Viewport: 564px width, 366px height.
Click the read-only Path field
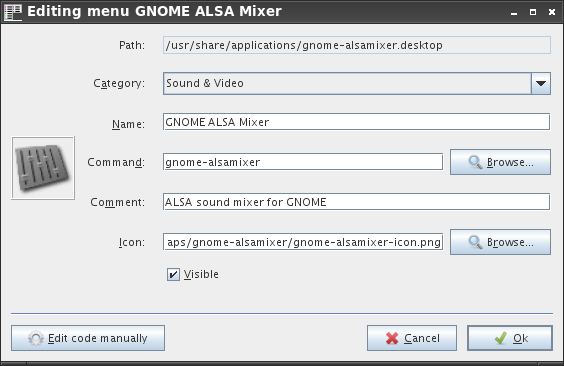click(357, 45)
